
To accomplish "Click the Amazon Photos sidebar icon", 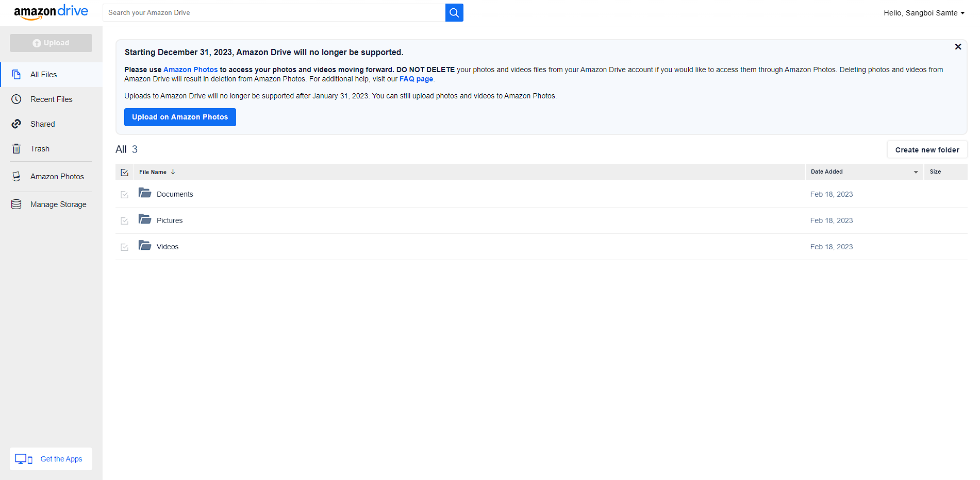I will (16, 177).
